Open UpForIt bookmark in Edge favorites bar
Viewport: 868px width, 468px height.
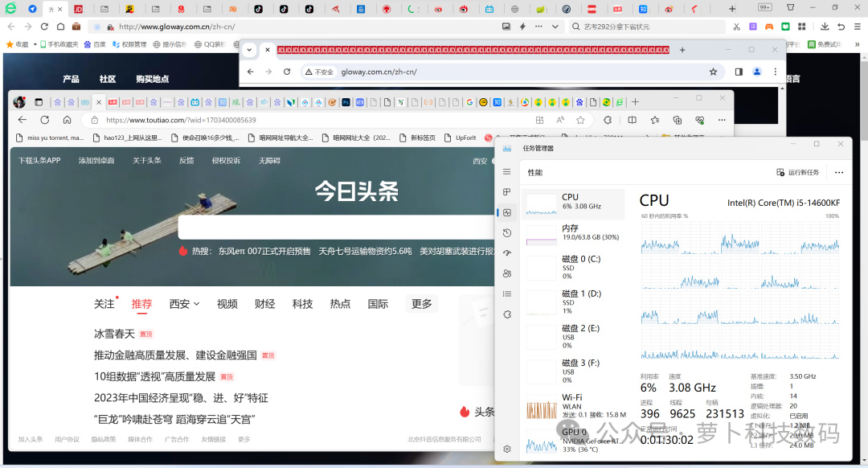[x=461, y=138]
